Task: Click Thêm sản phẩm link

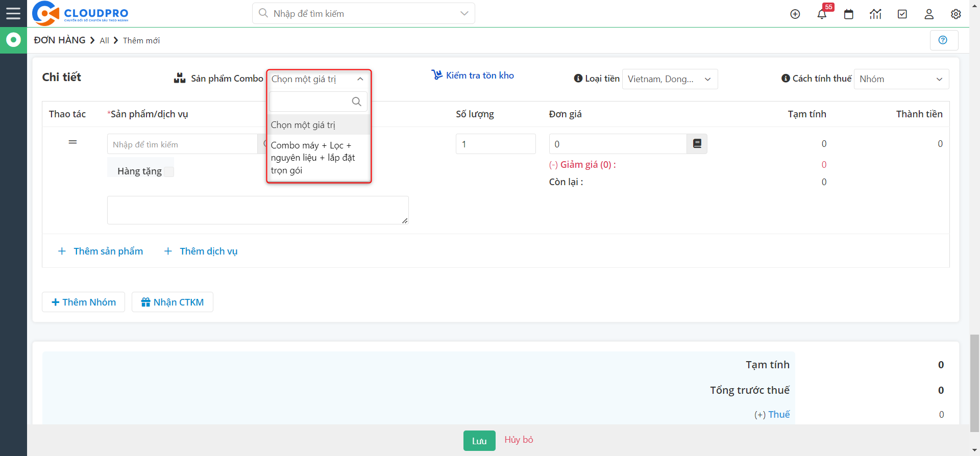Action: tap(101, 251)
